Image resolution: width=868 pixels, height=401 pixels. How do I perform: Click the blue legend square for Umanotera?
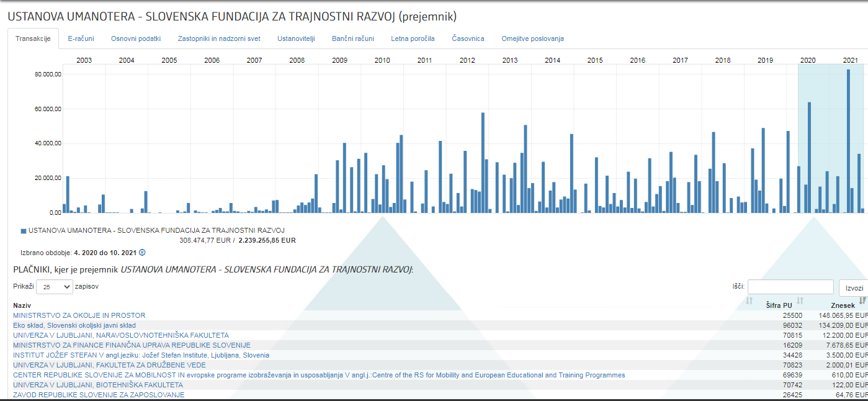point(24,230)
